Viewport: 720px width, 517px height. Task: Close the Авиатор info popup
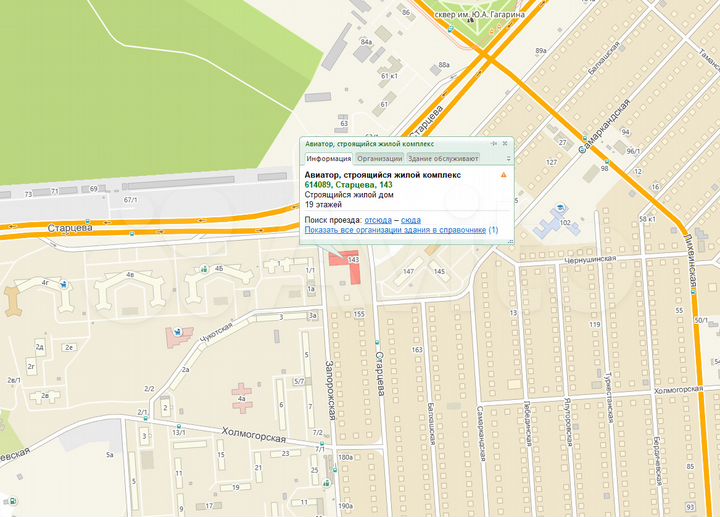click(x=507, y=144)
